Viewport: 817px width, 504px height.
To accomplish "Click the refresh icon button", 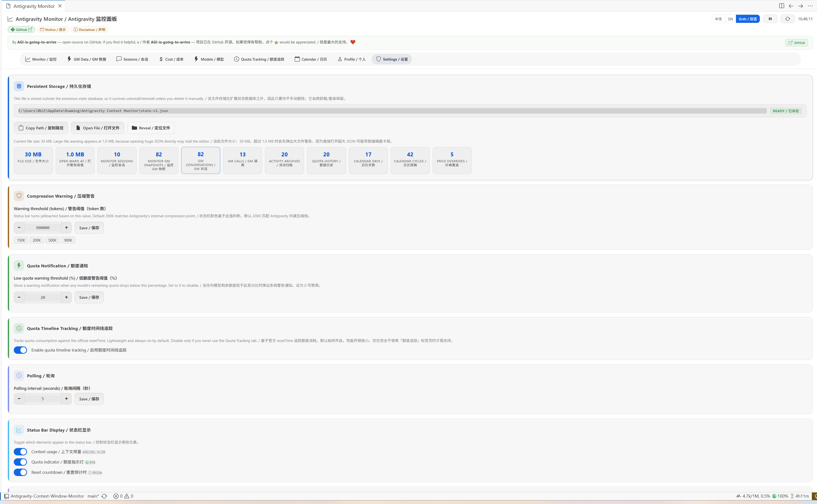I will [x=787, y=19].
